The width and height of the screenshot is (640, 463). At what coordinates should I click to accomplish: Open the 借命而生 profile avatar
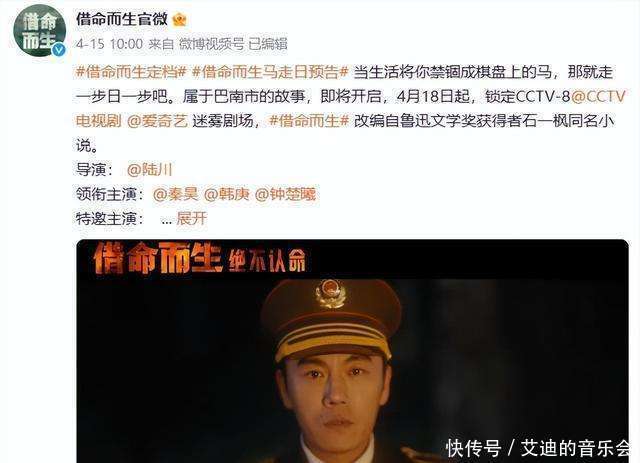click(x=40, y=30)
